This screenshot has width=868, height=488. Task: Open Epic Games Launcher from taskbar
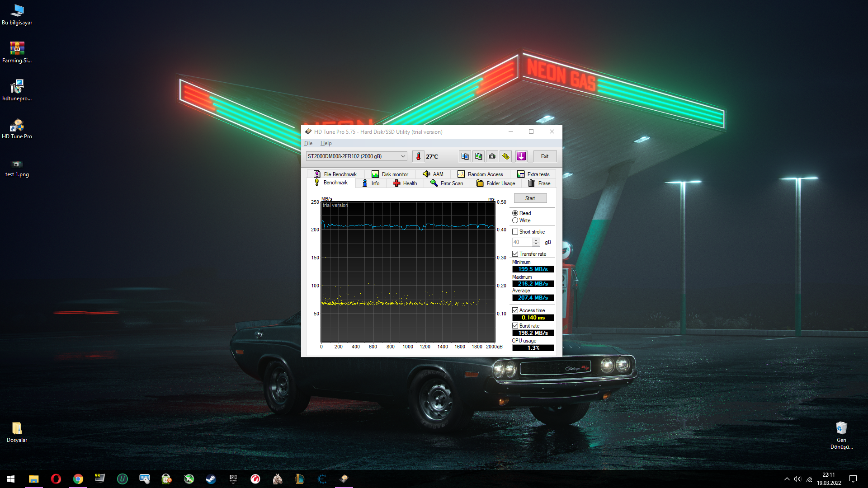(233, 479)
